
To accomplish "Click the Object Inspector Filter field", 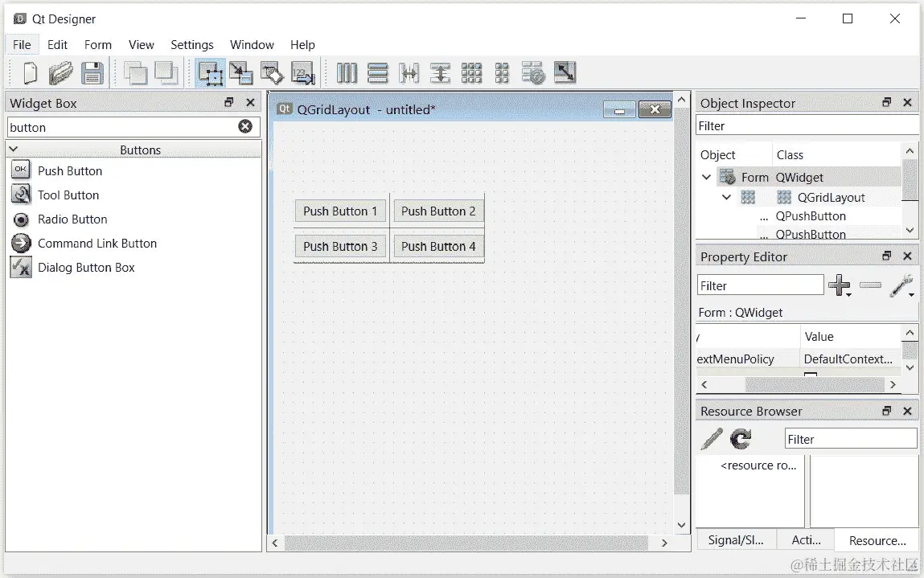I will point(807,125).
